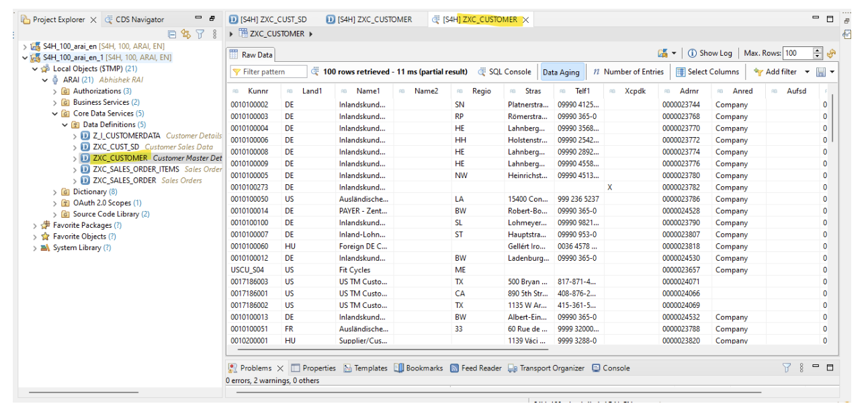Viewport: 868px width, 410px height.
Task: Close the Problems view tab
Action: (280, 368)
